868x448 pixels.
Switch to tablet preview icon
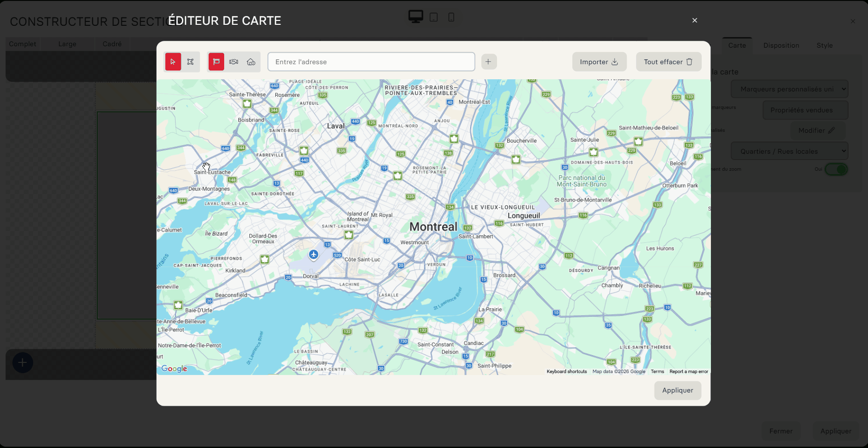[x=434, y=18]
